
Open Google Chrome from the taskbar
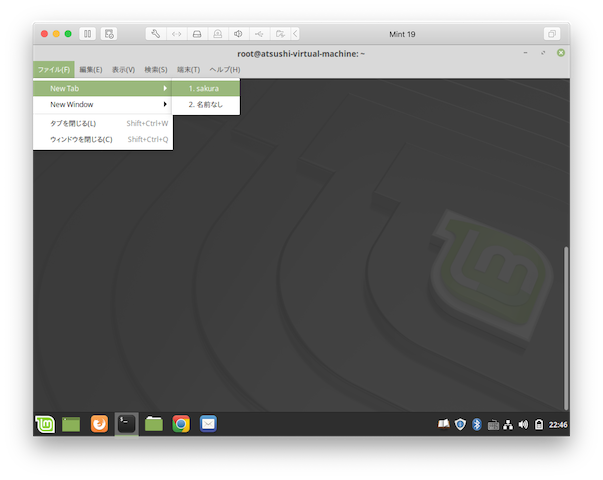(x=181, y=424)
